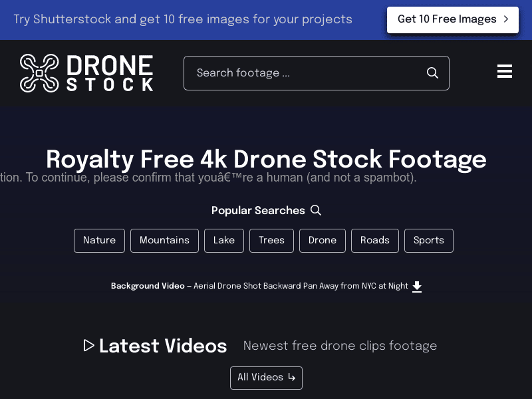
Task: Select the Nature popular search tag
Action: pos(99,241)
